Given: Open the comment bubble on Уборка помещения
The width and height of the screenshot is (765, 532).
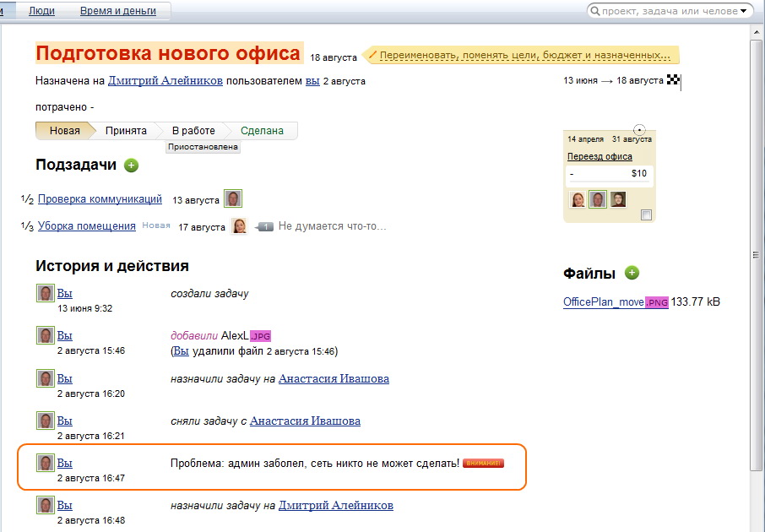Looking at the screenshot, I should pos(264,227).
